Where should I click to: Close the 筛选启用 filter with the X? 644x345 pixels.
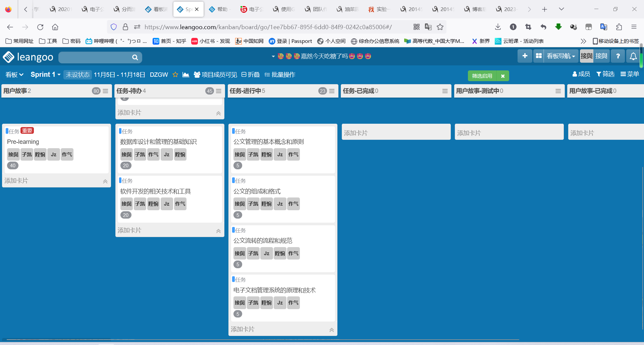(x=503, y=76)
